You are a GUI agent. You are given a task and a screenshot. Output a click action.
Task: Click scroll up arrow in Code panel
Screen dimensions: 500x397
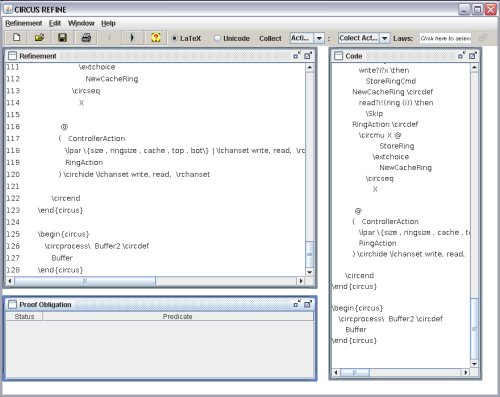[x=474, y=67]
